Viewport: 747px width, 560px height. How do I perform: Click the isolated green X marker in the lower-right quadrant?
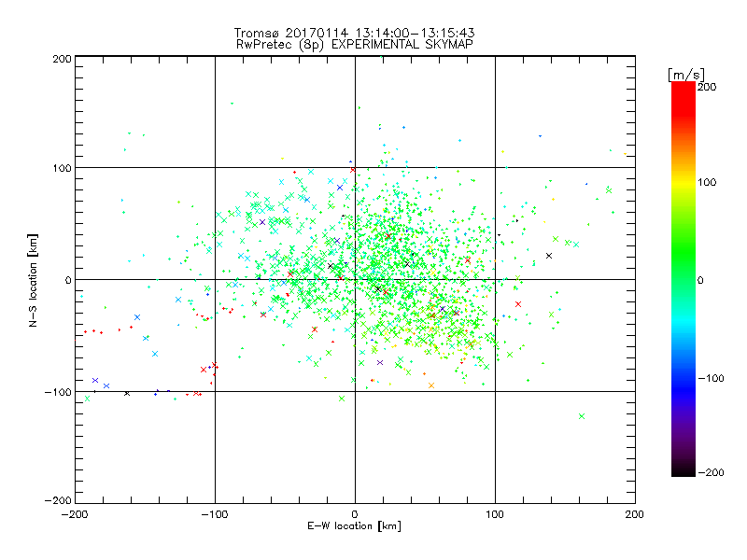coord(581,416)
